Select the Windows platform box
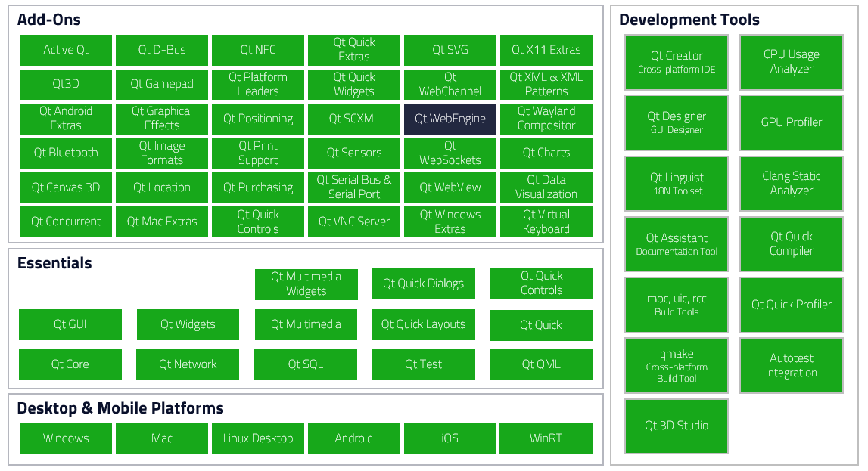This screenshot has width=868, height=471. pyautogui.click(x=66, y=438)
